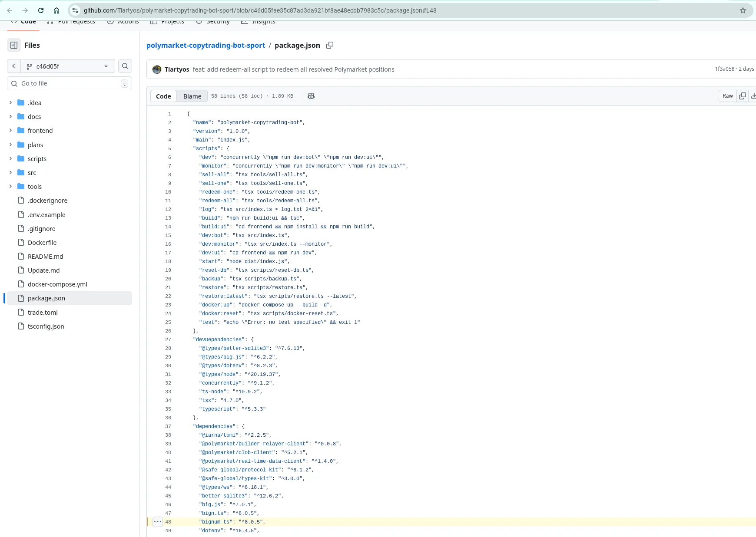The height and width of the screenshot is (537, 756).
Task: Reload the page
Action: click(41, 10)
